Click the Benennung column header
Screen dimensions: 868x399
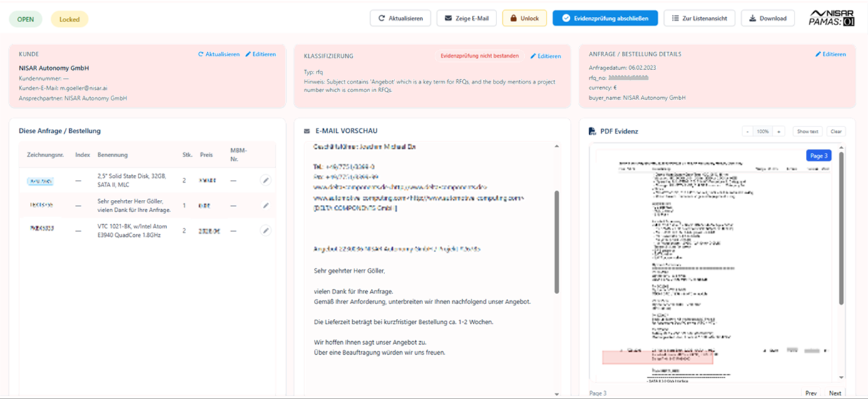[113, 155]
